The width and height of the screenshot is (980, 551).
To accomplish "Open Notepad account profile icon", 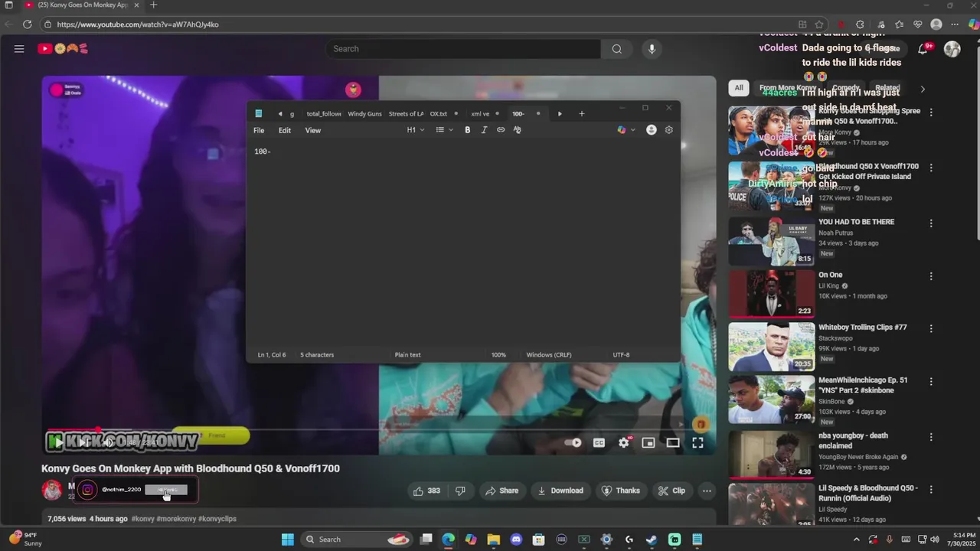I will tap(652, 130).
